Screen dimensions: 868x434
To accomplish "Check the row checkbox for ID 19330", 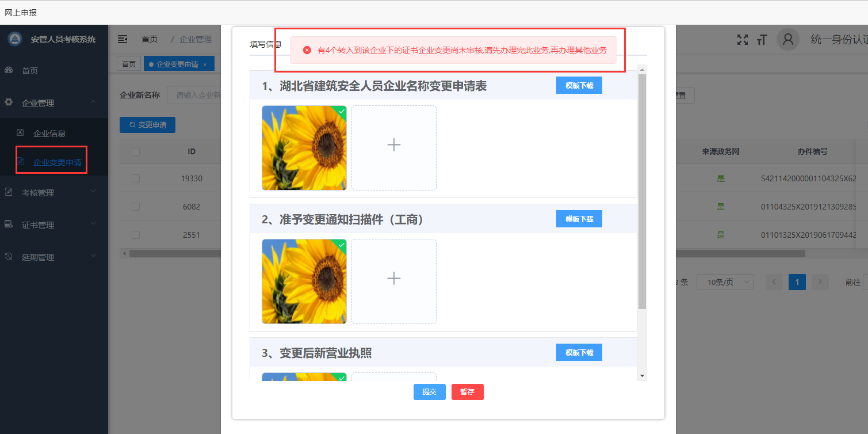I will 136,178.
